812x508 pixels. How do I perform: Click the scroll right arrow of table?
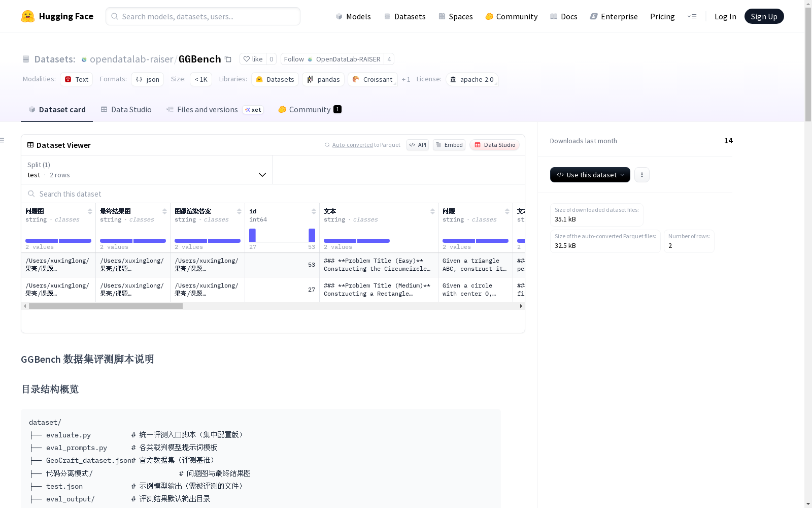click(521, 306)
